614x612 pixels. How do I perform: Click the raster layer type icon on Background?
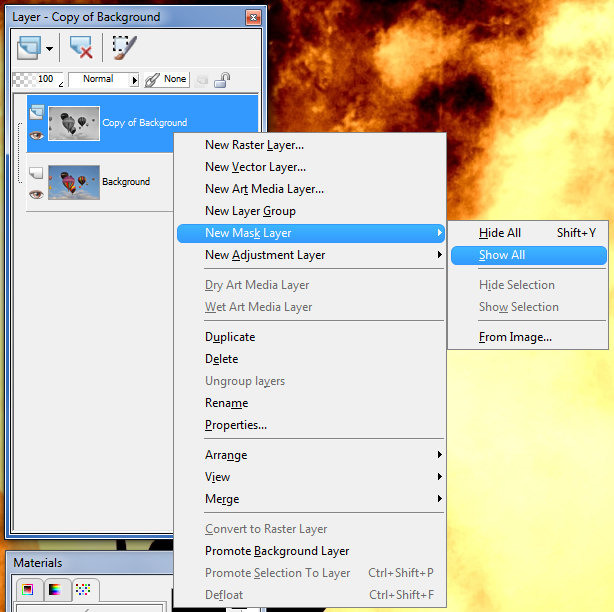pyautogui.click(x=37, y=172)
